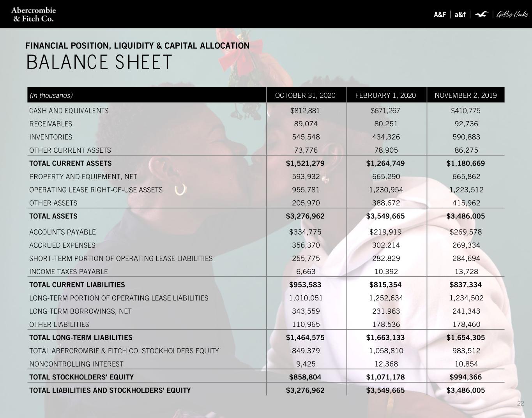The width and height of the screenshot is (532, 418).
Task: Click the Total Stockholders' Equity row label
Action: 81,377
